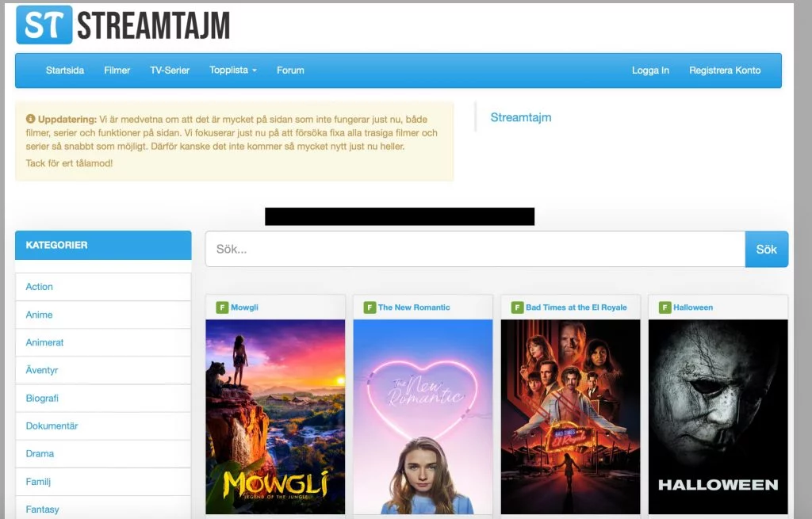The height and width of the screenshot is (519, 812).
Task: Click into the Sök search field
Action: pyautogui.click(x=474, y=250)
